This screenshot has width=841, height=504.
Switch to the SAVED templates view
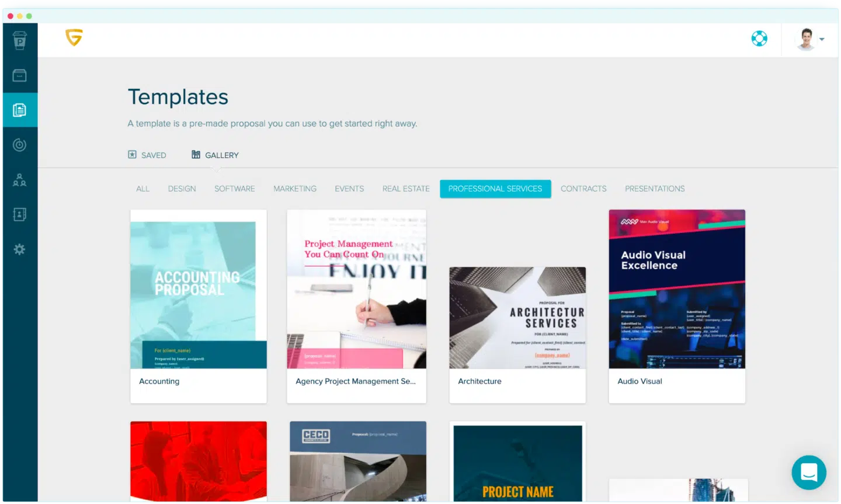point(147,155)
